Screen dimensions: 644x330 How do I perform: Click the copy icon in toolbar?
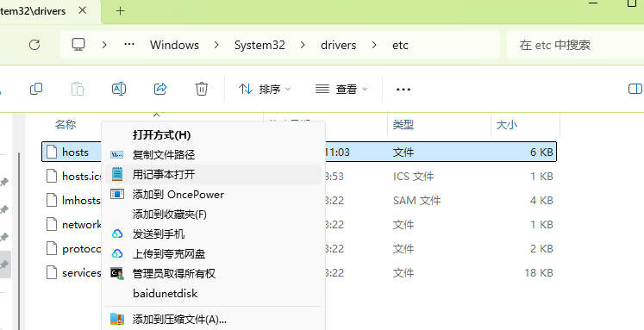[x=36, y=89]
